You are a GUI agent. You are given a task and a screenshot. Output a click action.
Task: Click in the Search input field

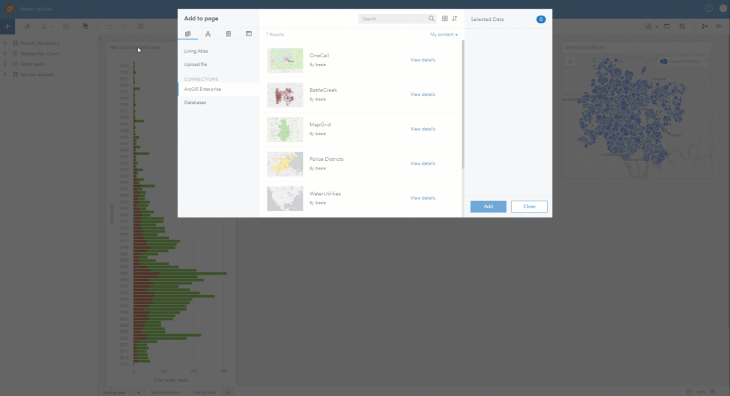coord(393,19)
